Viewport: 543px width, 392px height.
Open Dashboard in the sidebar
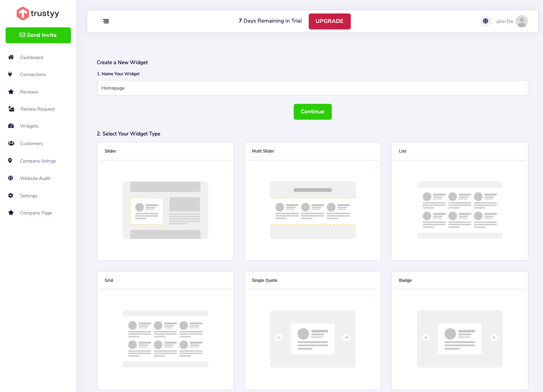[32, 57]
